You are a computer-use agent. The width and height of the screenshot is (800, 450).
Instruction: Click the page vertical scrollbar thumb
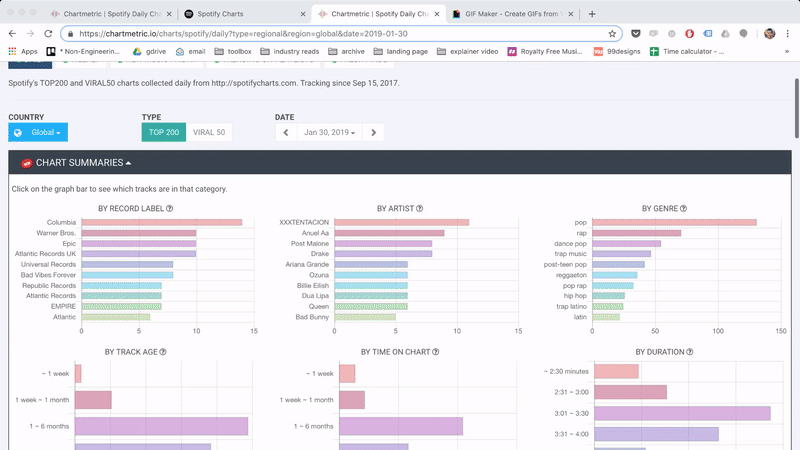click(796, 108)
